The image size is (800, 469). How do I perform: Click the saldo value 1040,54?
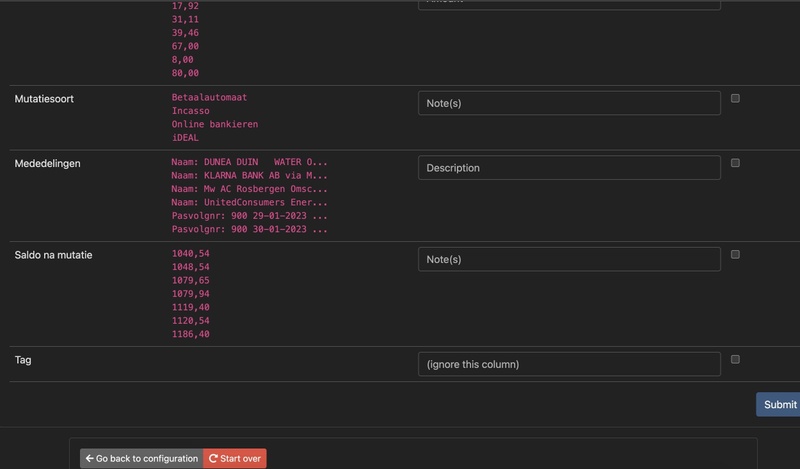[x=190, y=254]
